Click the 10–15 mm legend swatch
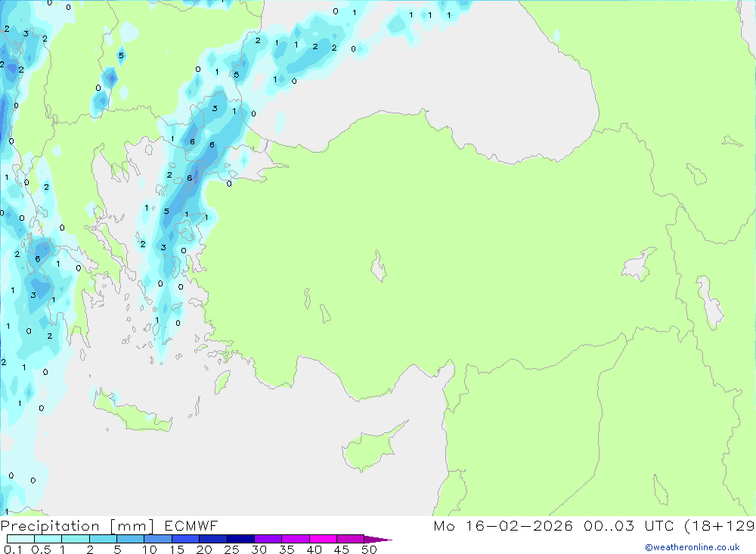This screenshot has width=756, height=554. click(158, 539)
